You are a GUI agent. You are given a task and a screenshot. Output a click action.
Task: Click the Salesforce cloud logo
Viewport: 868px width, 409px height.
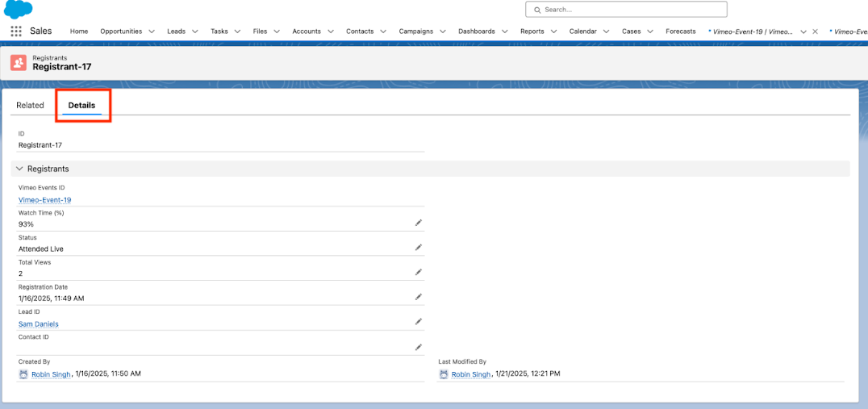click(19, 10)
